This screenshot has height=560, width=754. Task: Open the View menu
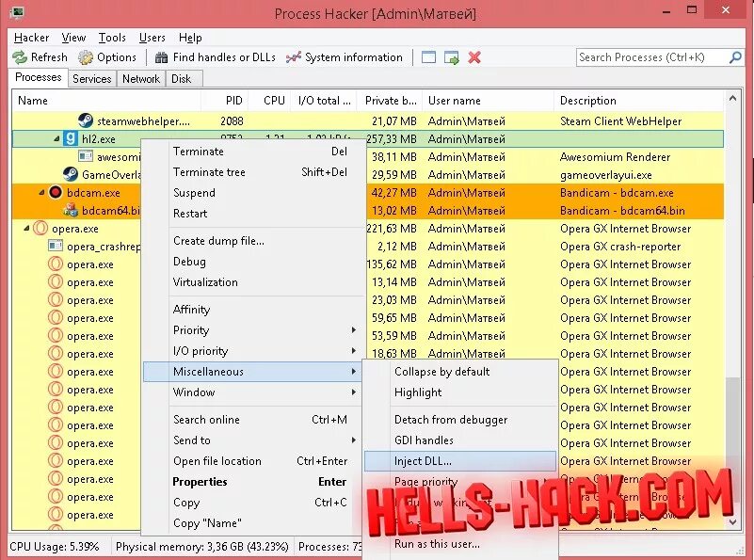pyautogui.click(x=73, y=38)
